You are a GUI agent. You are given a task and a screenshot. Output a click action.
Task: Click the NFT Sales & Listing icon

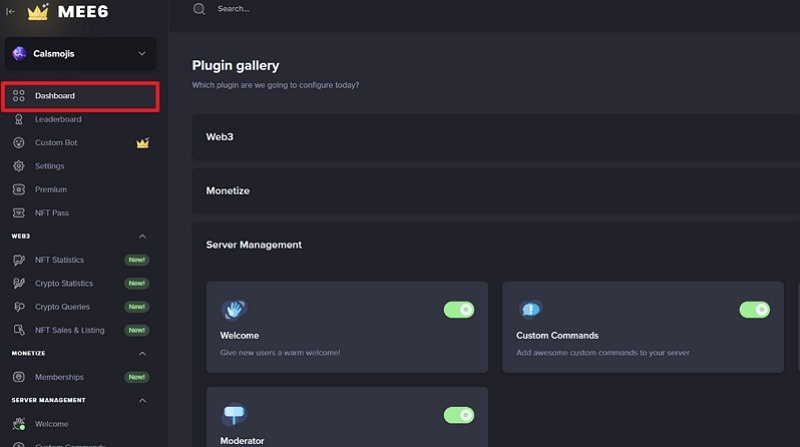(19, 330)
